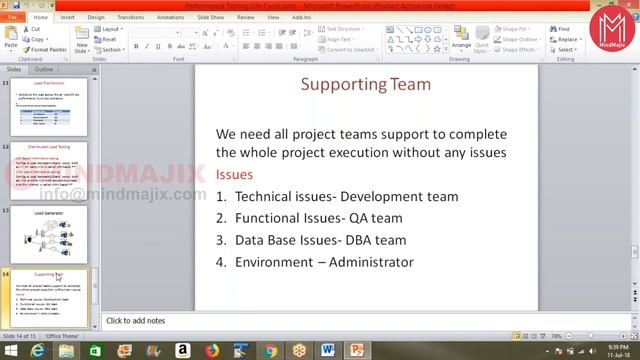Close the slides thumbnail pane
This screenshot has height=360, width=640.
pos(94,70)
